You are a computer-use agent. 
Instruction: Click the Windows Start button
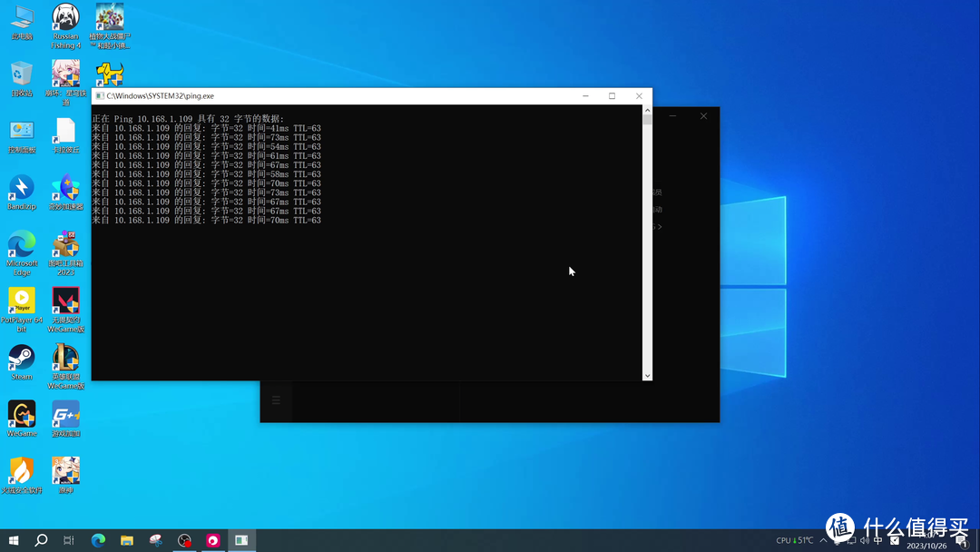tap(13, 540)
